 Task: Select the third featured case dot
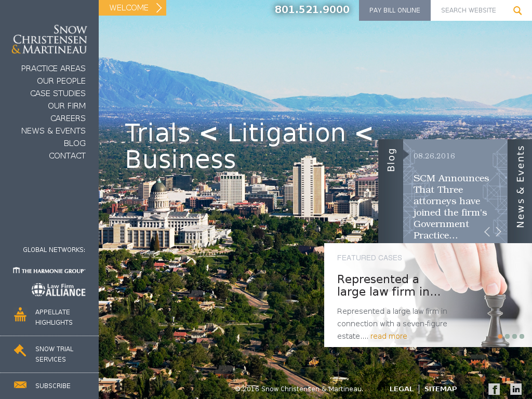pyautogui.click(x=515, y=336)
